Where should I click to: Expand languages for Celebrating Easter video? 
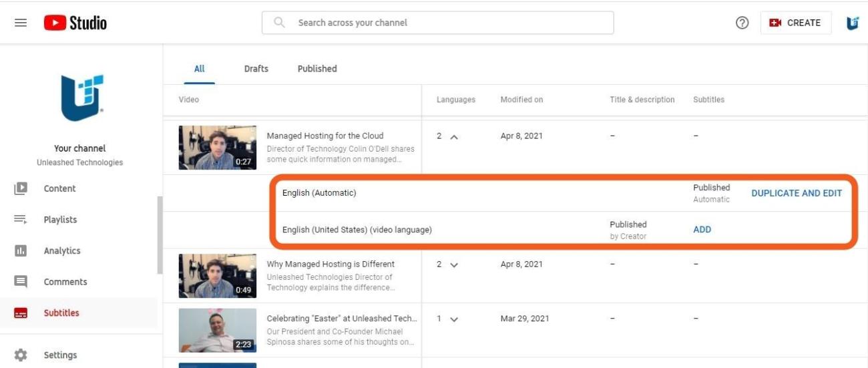pos(454,319)
